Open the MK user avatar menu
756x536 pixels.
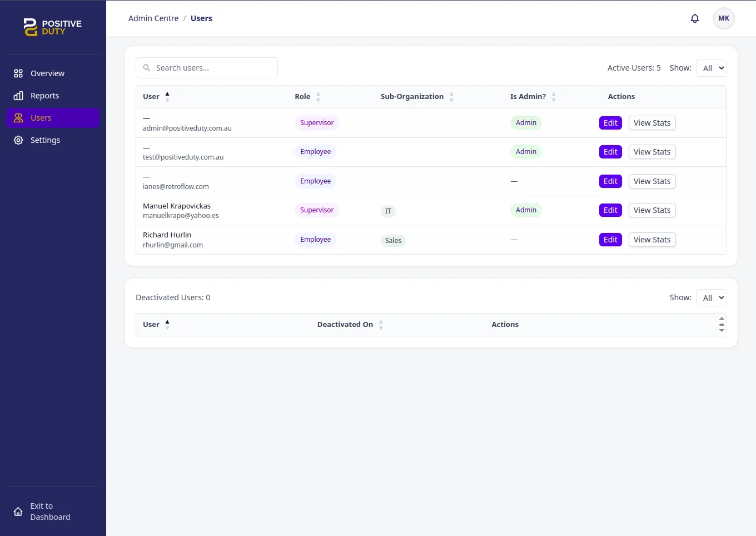click(723, 18)
